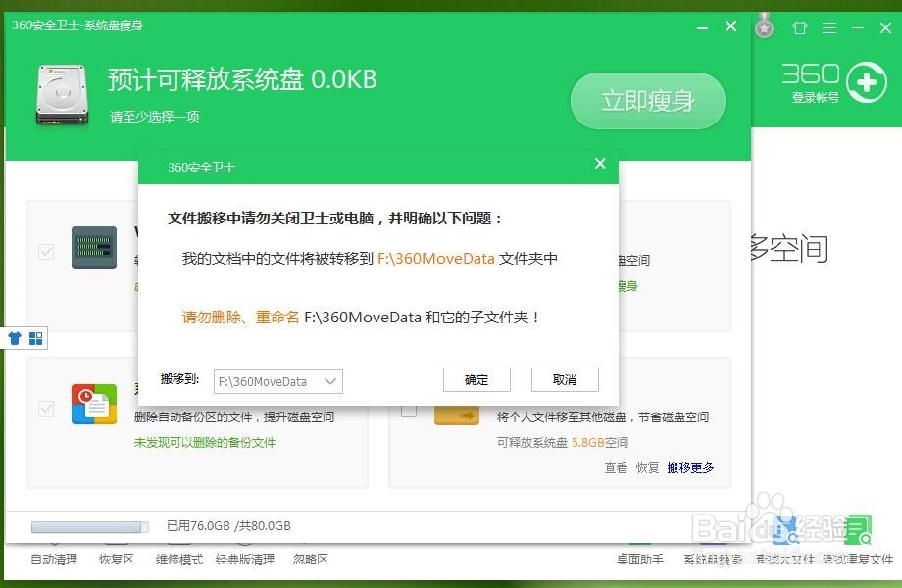
Task: Click the blue shirt icon on left edge
Action: pyautogui.click(x=15, y=338)
